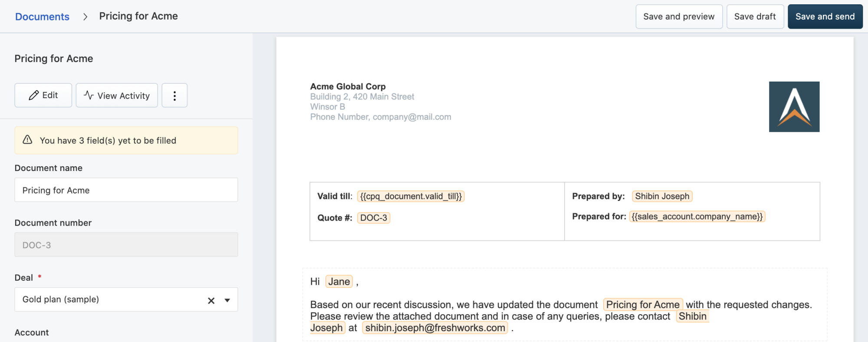The width and height of the screenshot is (868, 342).
Task: Select the DOC-3 quote number tag
Action: coord(373,218)
